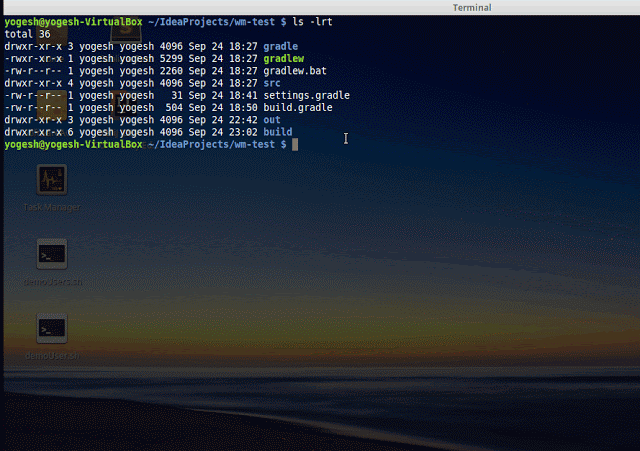This screenshot has width=640, height=451.
Task: Select the demoUsers.sh desktop script icon
Action: point(52,254)
